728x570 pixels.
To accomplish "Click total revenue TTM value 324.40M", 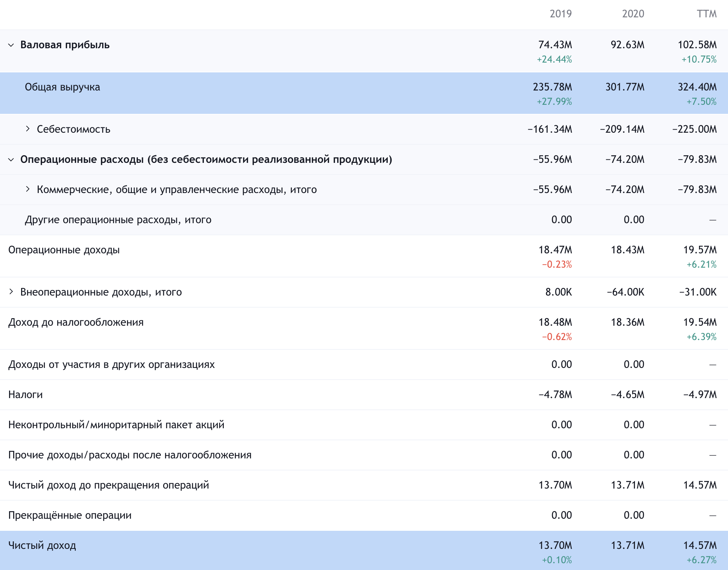I will 697,87.
